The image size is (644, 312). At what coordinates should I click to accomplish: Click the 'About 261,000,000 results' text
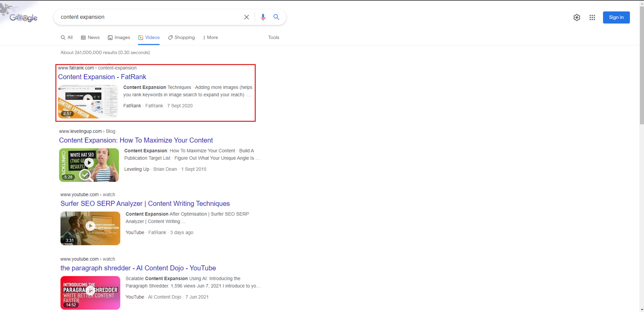105,52
